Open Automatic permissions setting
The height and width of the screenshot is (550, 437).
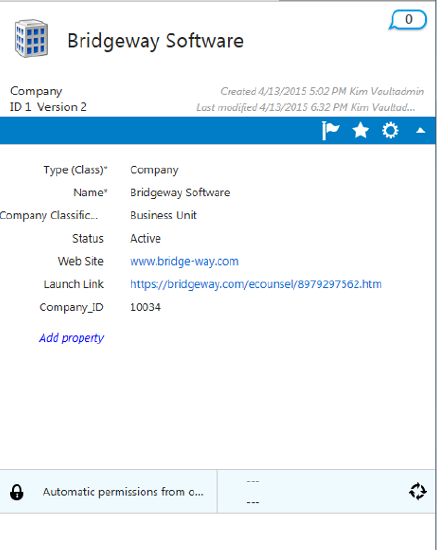click(123, 492)
